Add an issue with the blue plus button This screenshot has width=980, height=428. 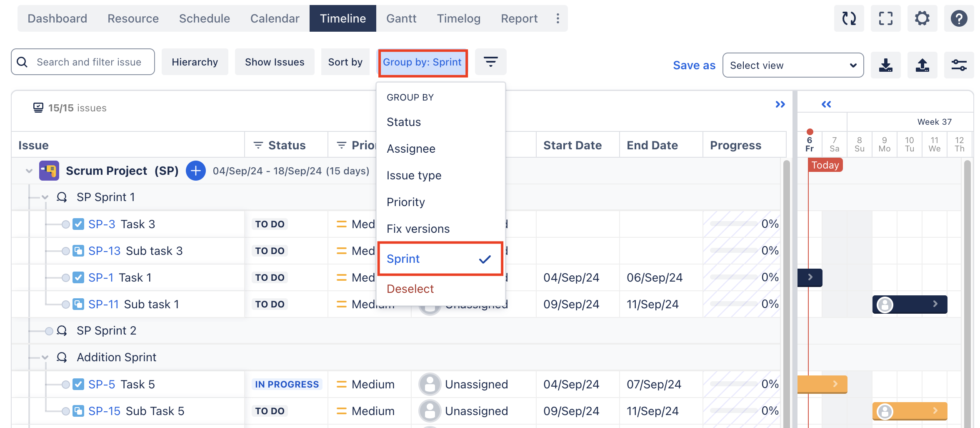pos(195,171)
